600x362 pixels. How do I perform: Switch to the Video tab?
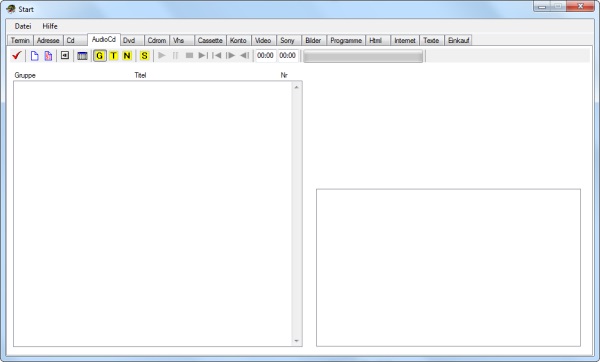263,40
